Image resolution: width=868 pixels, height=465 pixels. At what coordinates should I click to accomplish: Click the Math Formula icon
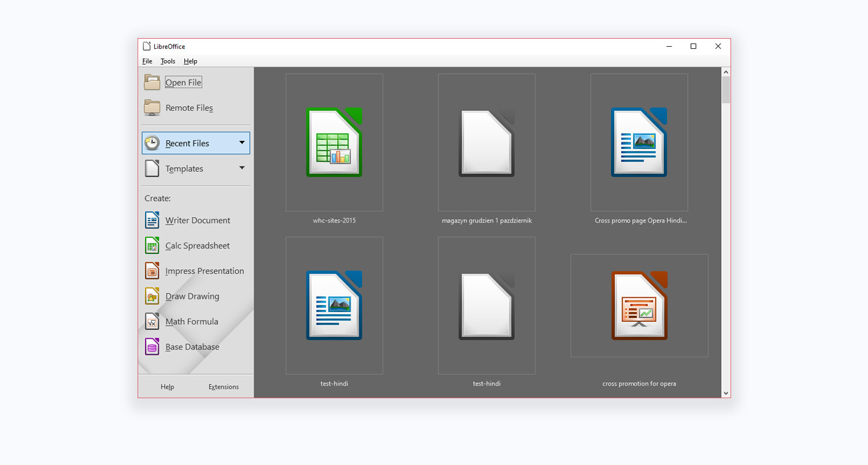152,321
